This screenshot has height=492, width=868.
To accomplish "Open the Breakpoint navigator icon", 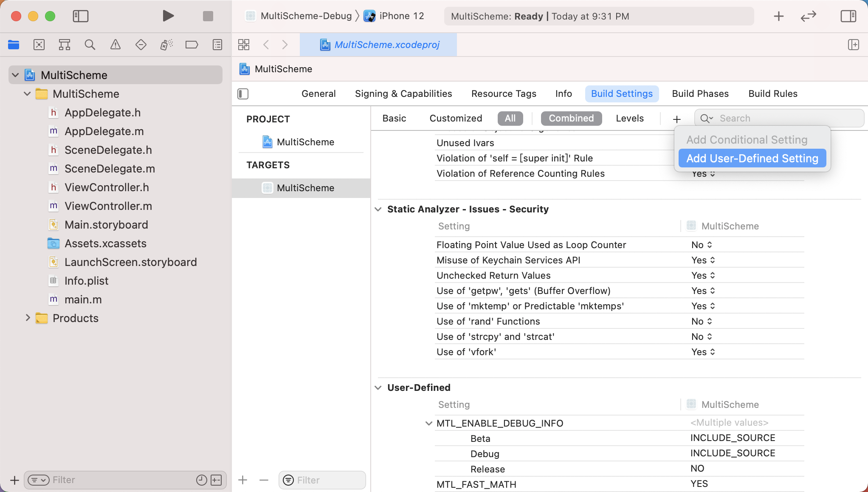I will coord(192,45).
